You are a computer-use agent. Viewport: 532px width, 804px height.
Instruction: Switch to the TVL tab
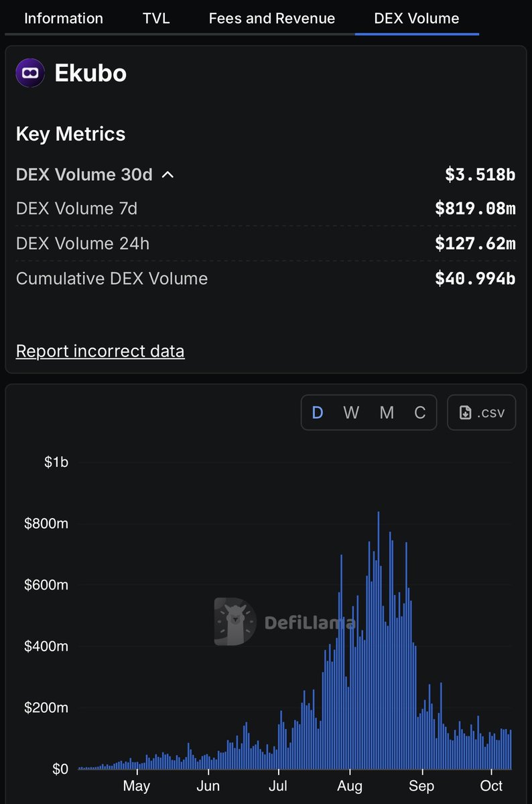[156, 18]
